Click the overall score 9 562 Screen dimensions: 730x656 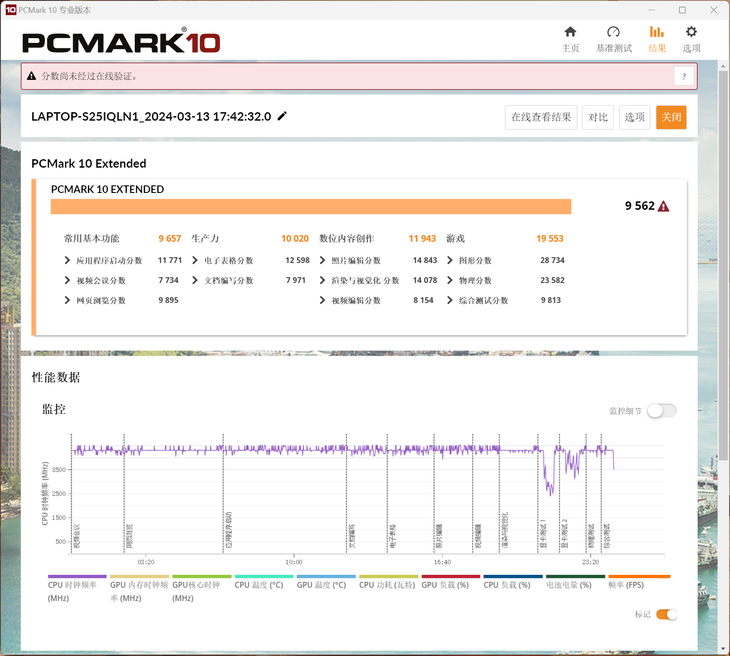(640, 206)
